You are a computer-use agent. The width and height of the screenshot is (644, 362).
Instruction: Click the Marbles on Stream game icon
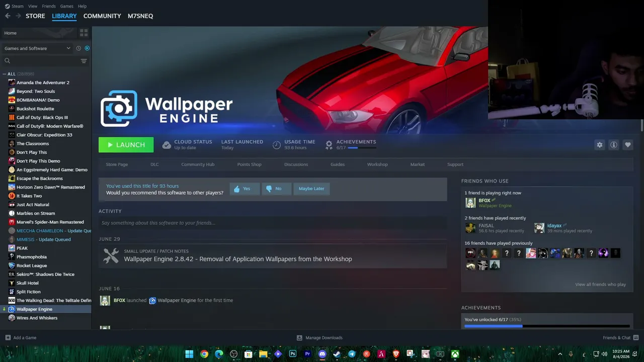12,213
